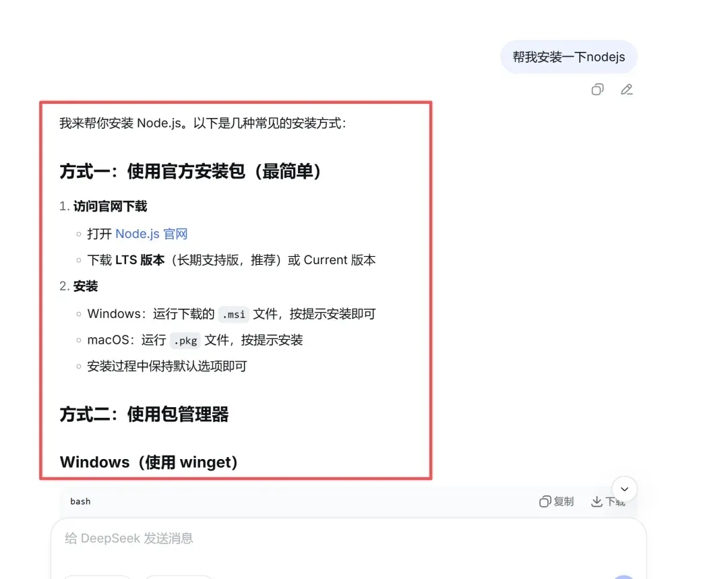This screenshot has width=728, height=579.
Task: Click the Windows（使用 winget）subheading
Action: [x=148, y=462]
